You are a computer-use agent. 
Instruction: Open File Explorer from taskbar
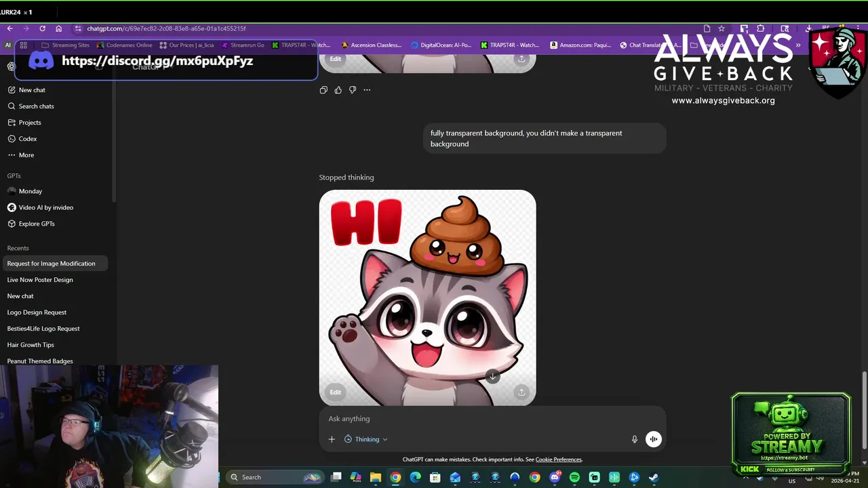[x=376, y=477]
